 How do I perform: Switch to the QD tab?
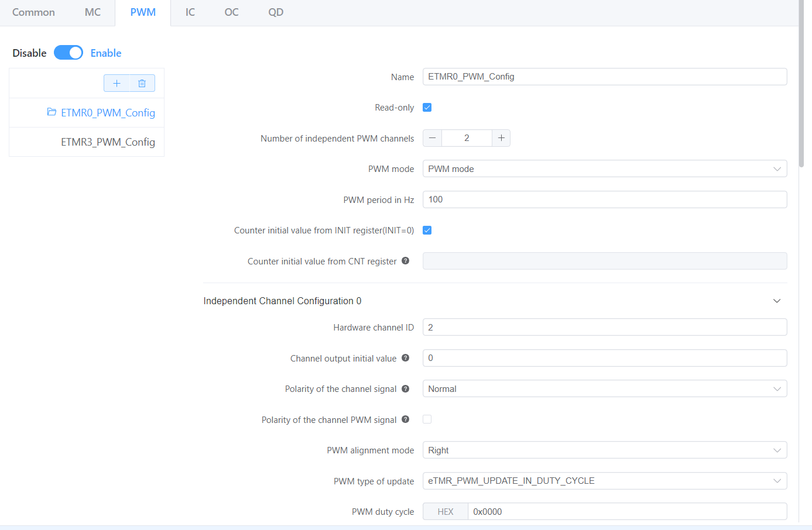pos(276,12)
